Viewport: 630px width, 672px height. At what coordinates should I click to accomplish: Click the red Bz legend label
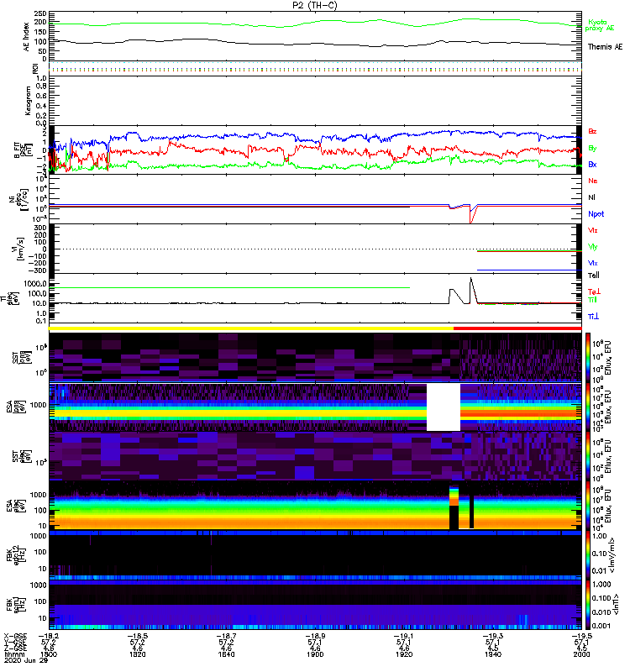pos(592,131)
